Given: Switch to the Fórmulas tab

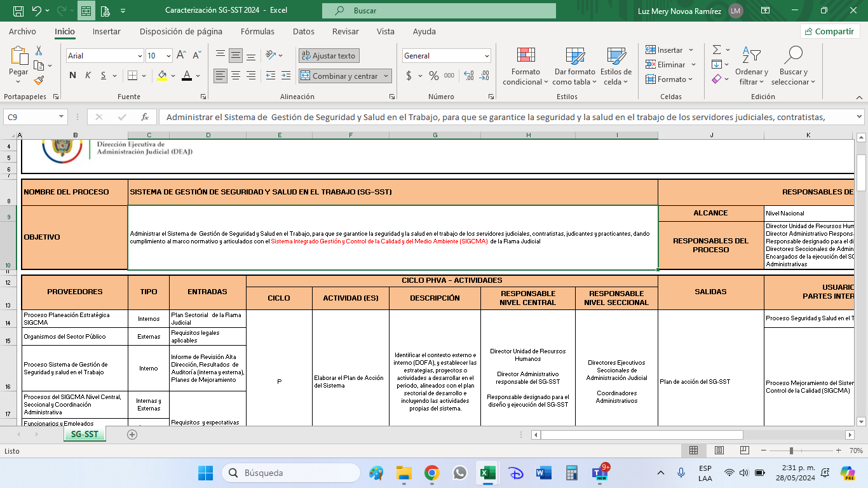Looking at the screenshot, I should point(257,31).
